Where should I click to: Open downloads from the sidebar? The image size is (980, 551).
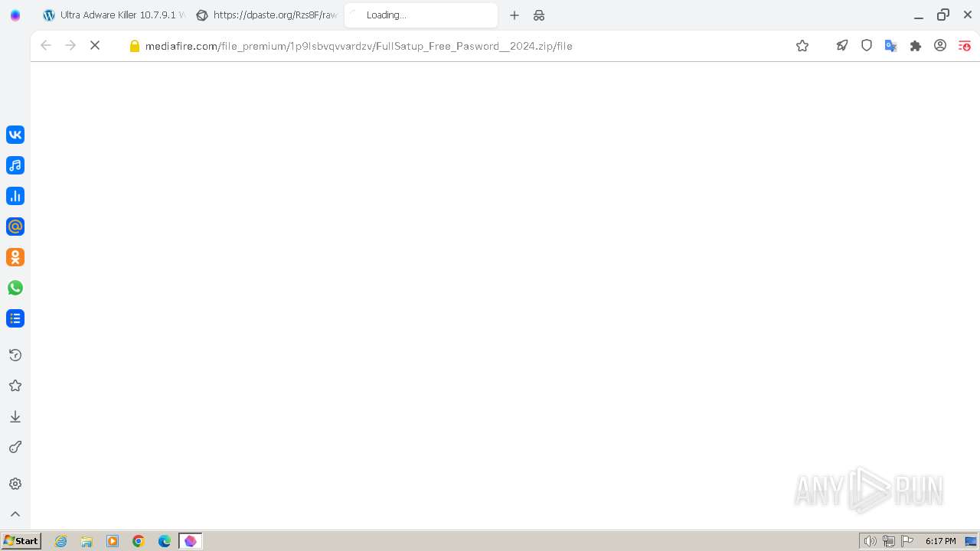15,416
